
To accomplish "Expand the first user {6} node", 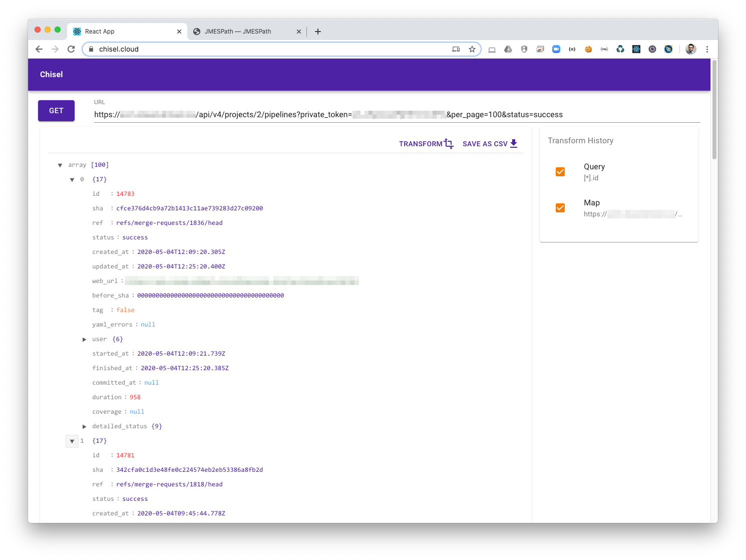I will (x=84, y=340).
